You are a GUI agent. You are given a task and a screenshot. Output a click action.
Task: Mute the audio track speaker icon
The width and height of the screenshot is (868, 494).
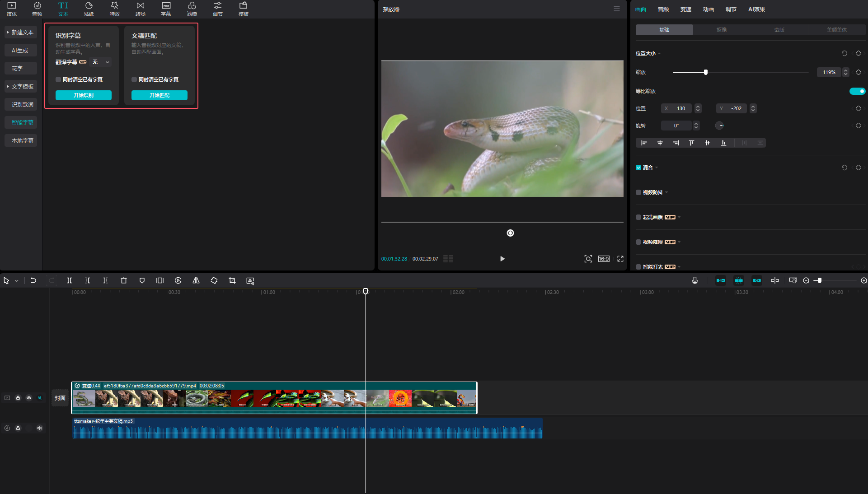click(40, 428)
